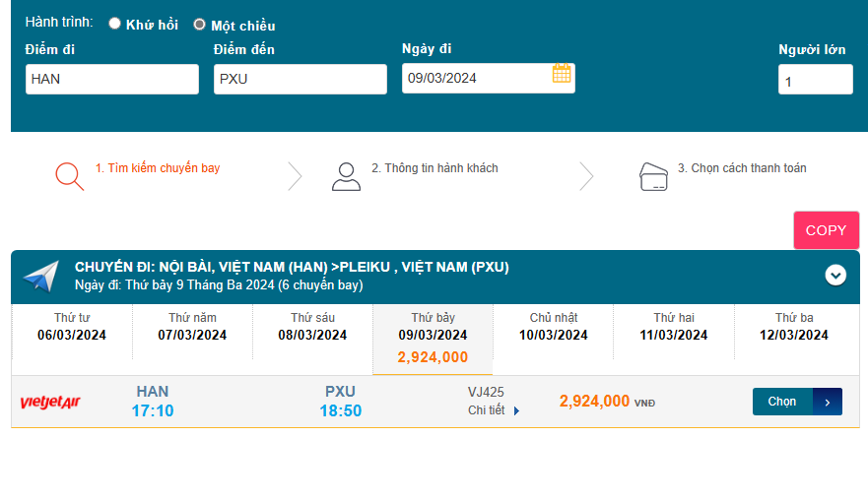Switch to Chủ nhật 10/03/2024 date tab
This screenshot has width=868, height=501.
click(x=554, y=327)
